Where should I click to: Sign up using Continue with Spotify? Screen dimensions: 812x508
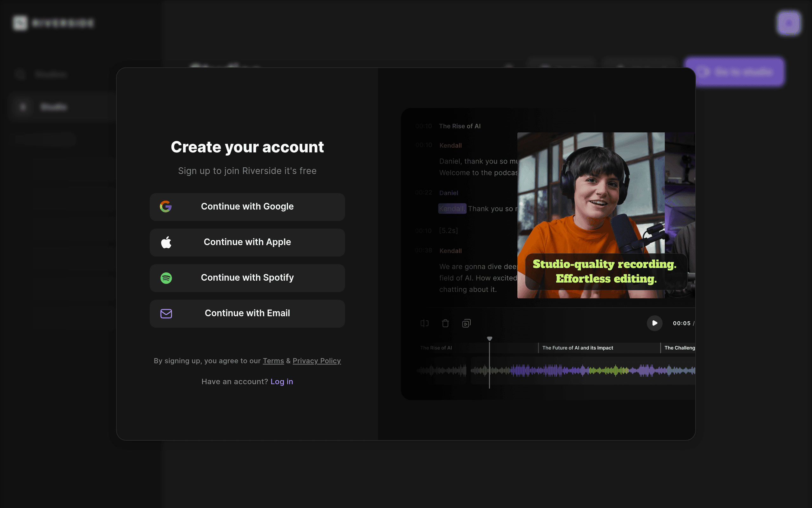[x=247, y=278]
